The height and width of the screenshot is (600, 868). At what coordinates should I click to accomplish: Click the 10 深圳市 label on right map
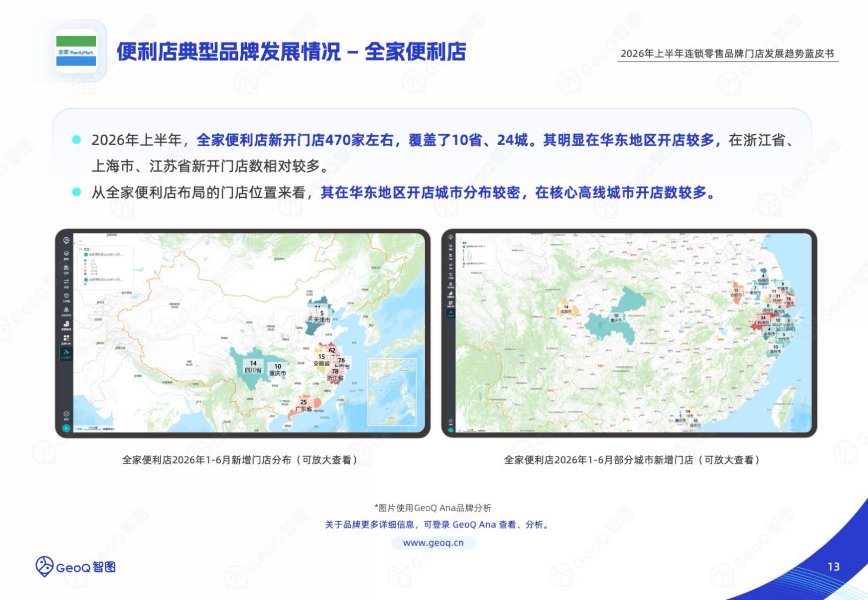pyautogui.click(x=695, y=423)
